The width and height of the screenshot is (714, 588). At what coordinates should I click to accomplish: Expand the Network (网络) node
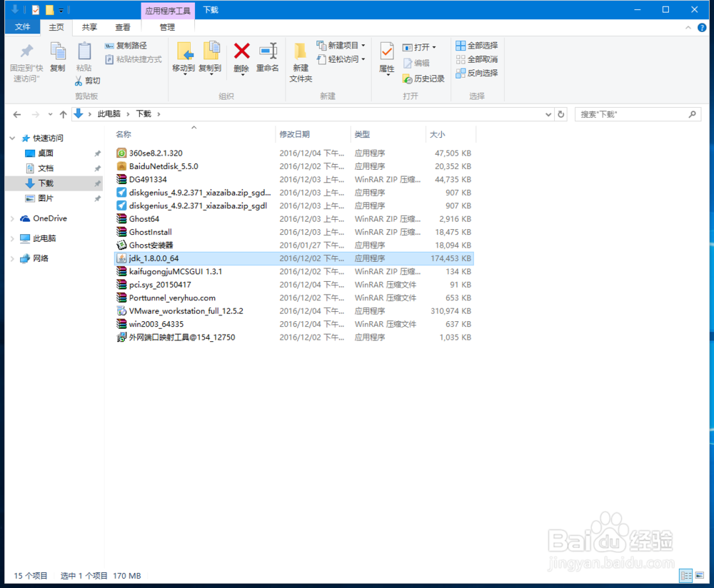coord(13,258)
